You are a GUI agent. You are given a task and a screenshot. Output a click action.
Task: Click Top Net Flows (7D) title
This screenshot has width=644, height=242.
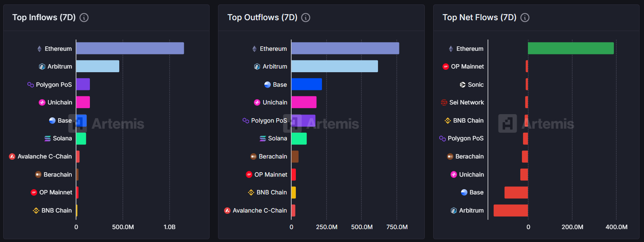pos(480,17)
